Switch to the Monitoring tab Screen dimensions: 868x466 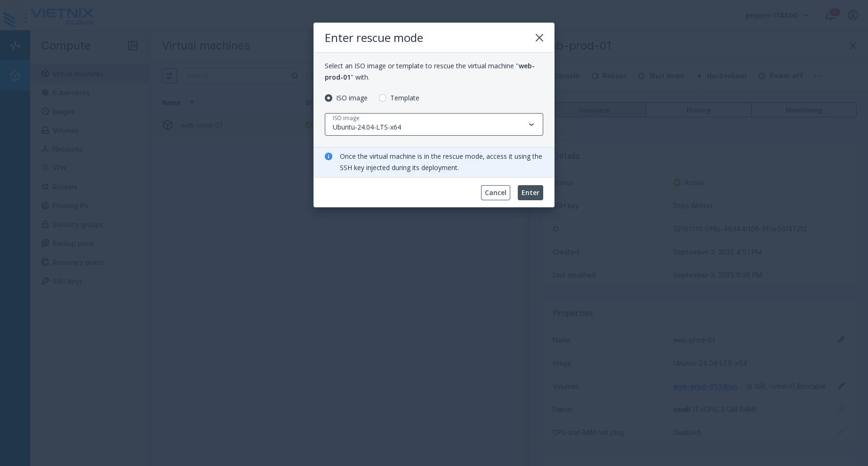(x=804, y=110)
